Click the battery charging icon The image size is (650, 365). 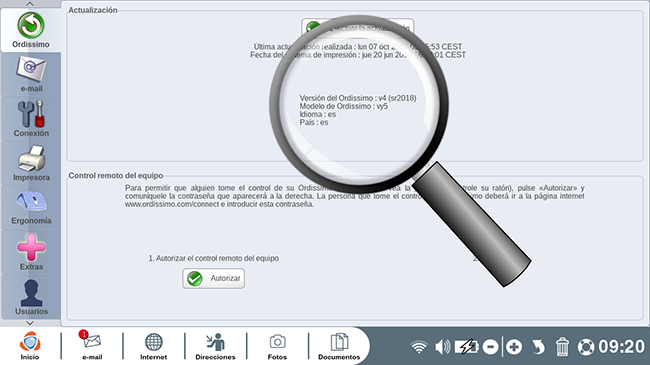tap(467, 347)
